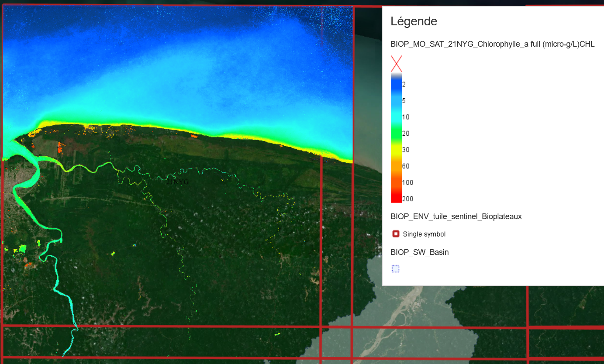Image resolution: width=604 pixels, height=364 pixels.
Task: Select the BIOP_SW_Basin layer title
Action: coord(419,252)
